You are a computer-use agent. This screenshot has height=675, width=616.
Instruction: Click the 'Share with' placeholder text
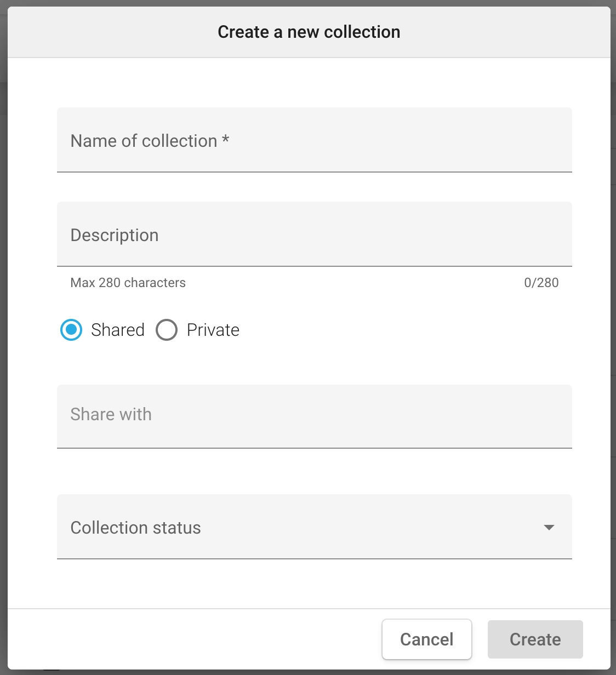111,414
